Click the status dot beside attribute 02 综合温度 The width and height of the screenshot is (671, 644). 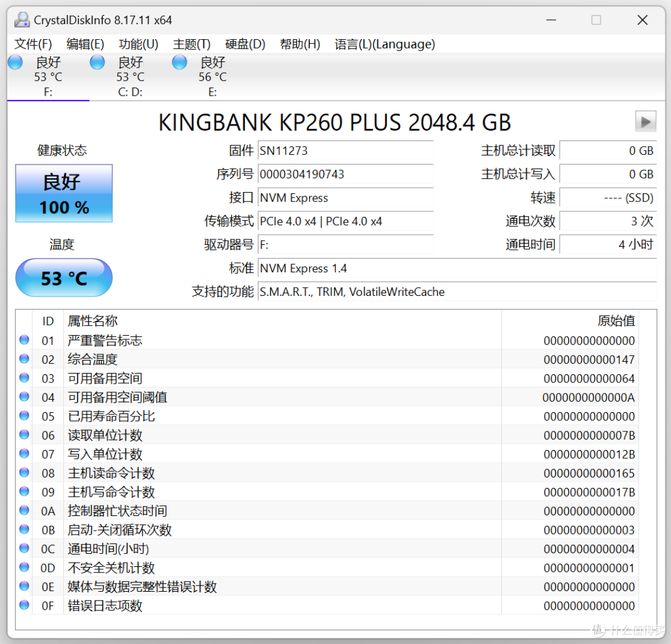coord(24,359)
